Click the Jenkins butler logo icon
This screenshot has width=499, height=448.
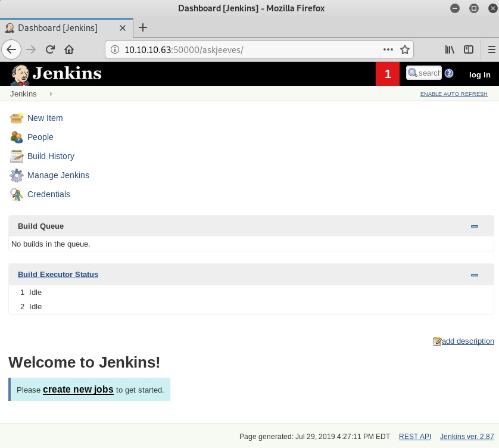(20, 74)
